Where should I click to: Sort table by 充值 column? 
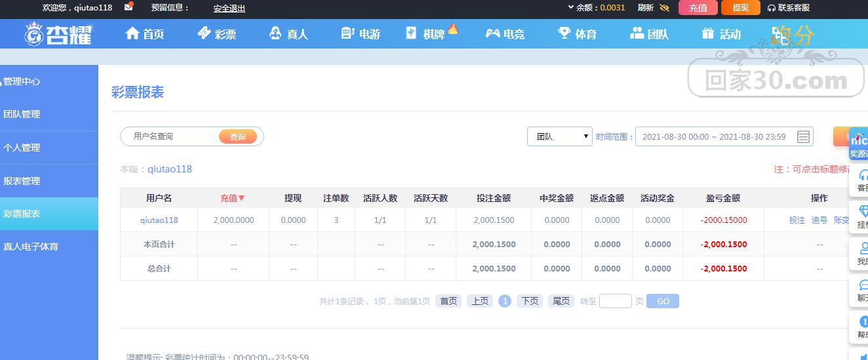coord(232,198)
